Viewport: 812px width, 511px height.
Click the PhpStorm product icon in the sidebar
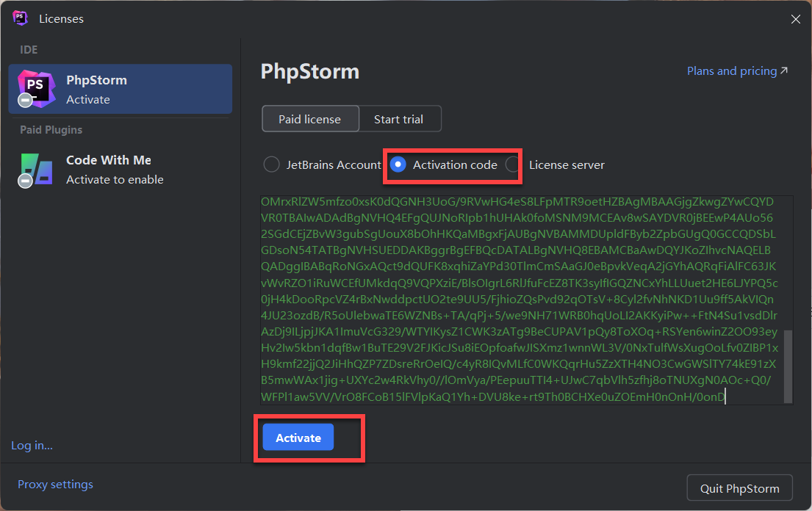37,87
